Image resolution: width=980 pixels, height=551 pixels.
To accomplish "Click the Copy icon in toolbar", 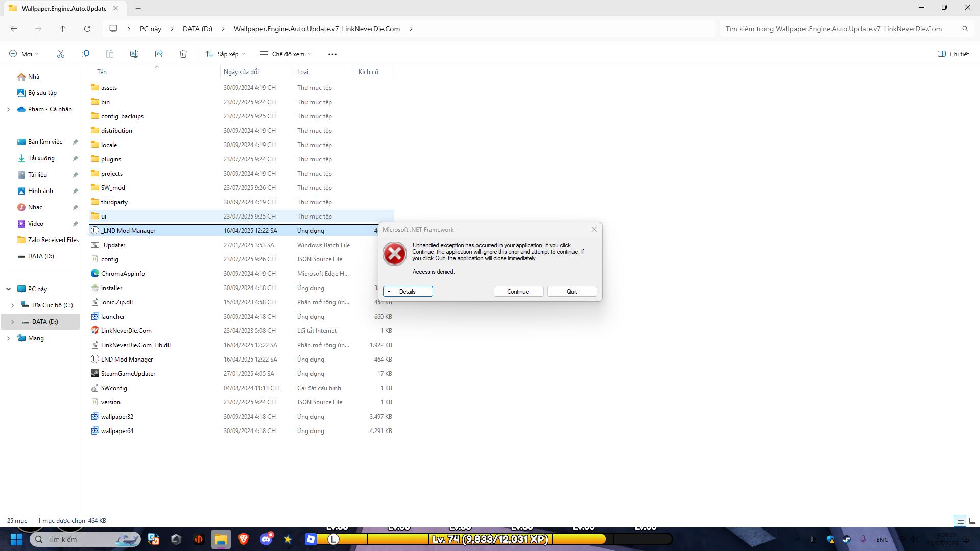I will tap(85, 54).
